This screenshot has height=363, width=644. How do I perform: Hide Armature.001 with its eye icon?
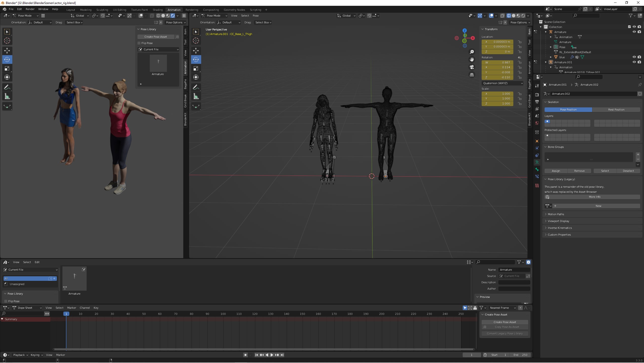(x=634, y=62)
